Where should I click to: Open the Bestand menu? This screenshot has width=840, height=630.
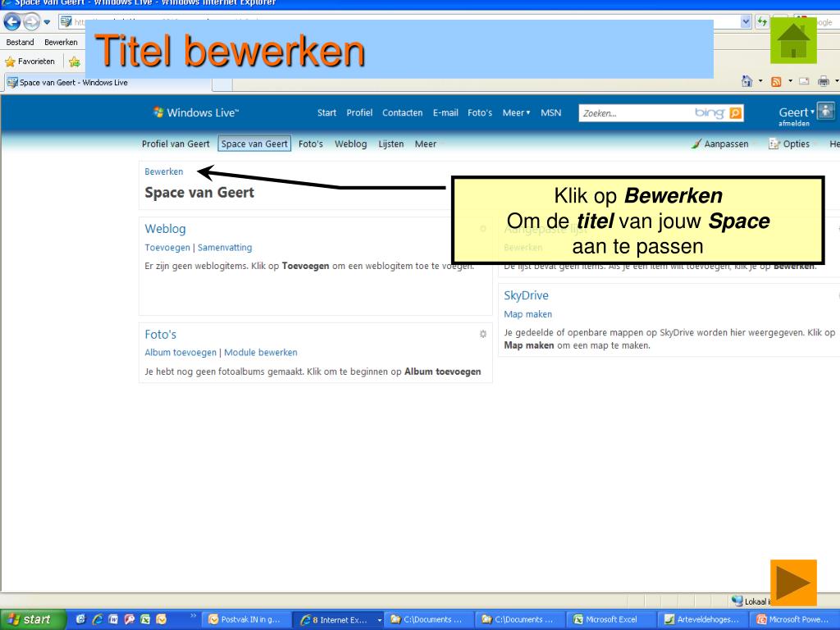pos(20,43)
